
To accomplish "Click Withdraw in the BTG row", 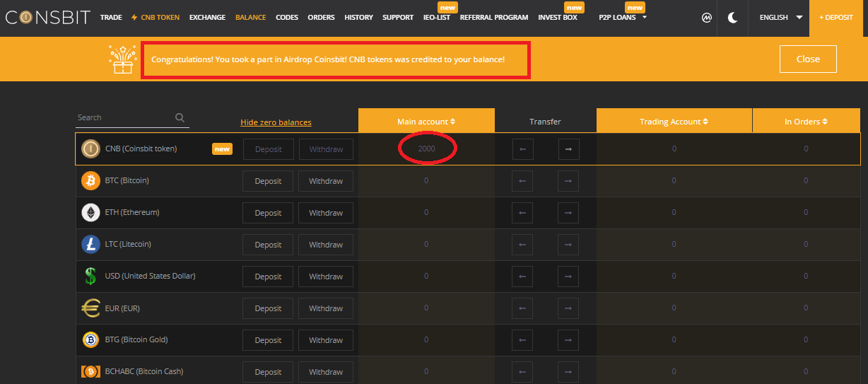I will pos(326,340).
